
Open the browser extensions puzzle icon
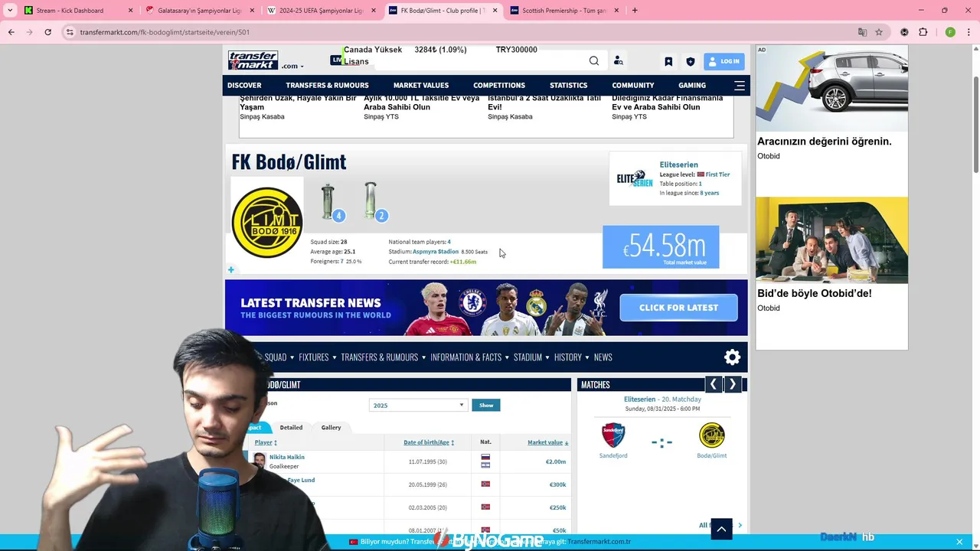coord(923,32)
